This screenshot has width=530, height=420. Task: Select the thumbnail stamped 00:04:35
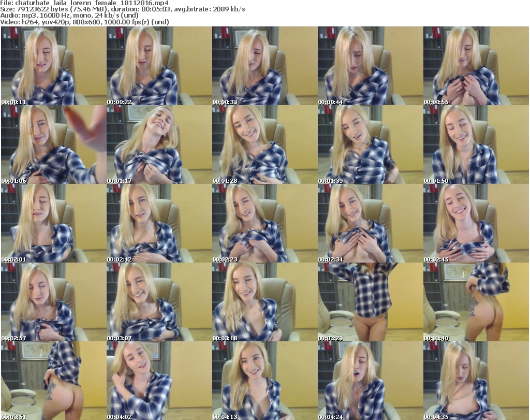476,381
